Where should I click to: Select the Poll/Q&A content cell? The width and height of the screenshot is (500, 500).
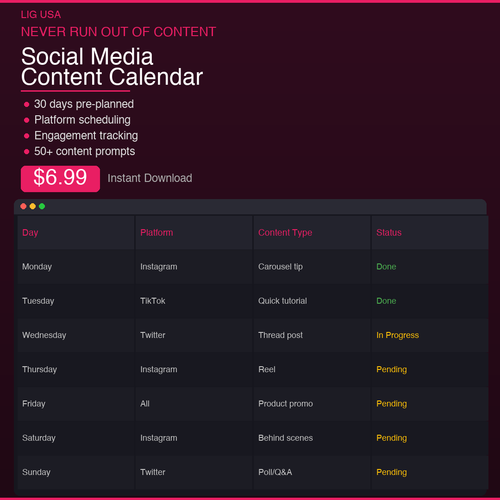click(x=312, y=472)
